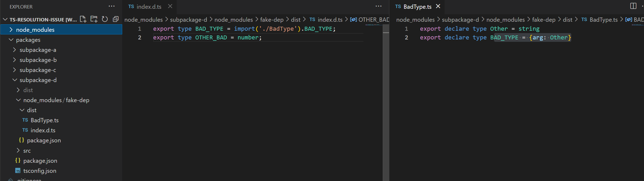Split the BadType.ts editor to the right
644x181 pixels.
pyautogui.click(x=633, y=6)
